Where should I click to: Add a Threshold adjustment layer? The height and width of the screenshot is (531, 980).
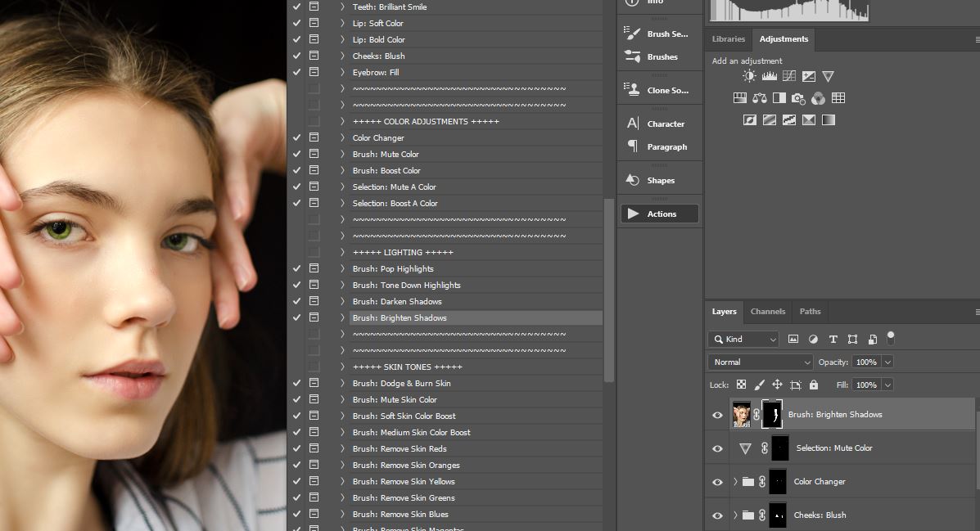[x=789, y=120]
